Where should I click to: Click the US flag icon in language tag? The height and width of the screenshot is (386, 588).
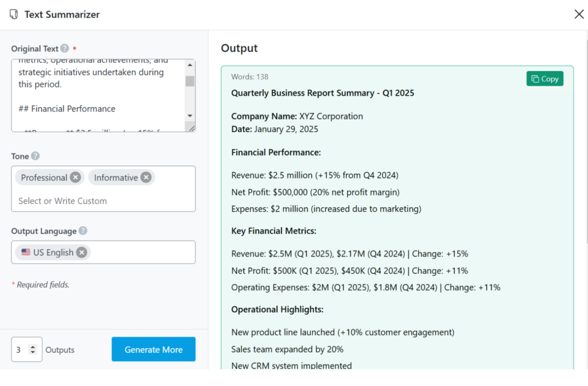click(26, 252)
